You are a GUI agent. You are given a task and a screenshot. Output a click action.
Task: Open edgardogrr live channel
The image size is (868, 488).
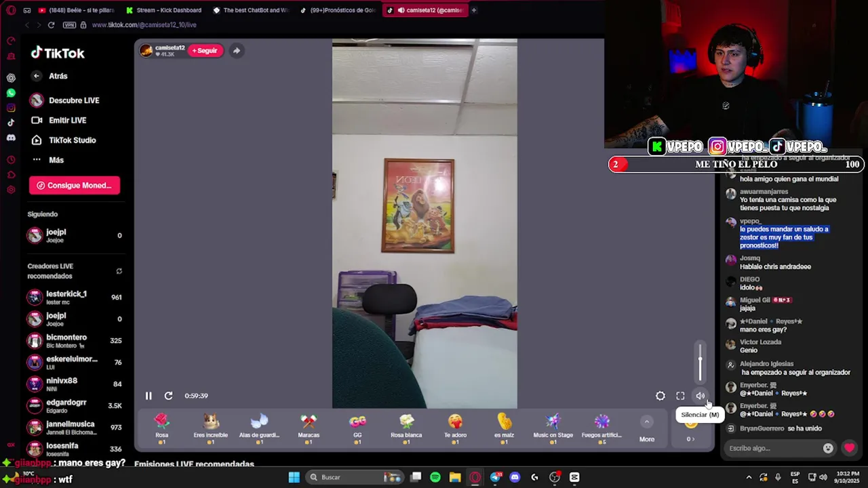75,405
